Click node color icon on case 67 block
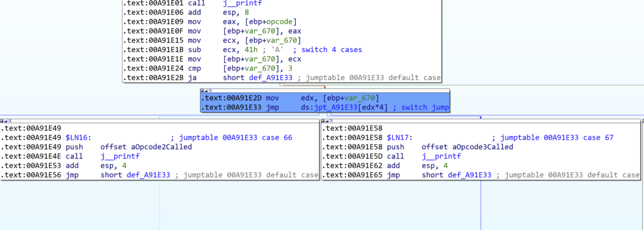 [323, 121]
